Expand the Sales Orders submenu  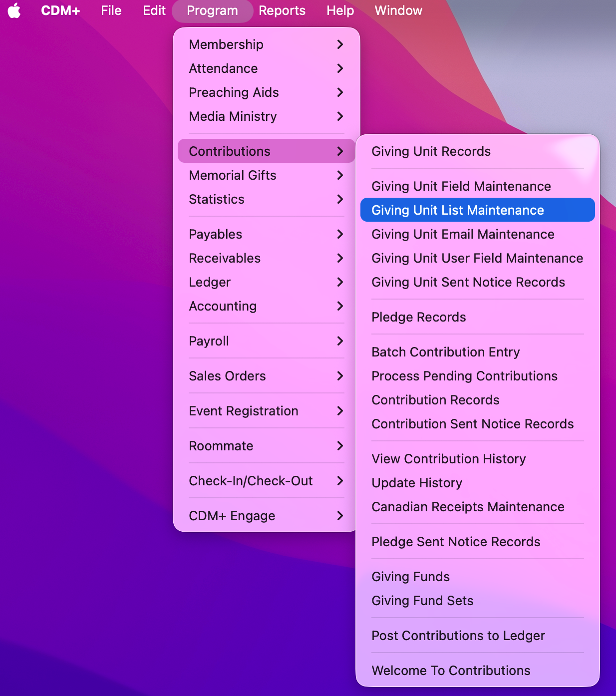(x=267, y=376)
